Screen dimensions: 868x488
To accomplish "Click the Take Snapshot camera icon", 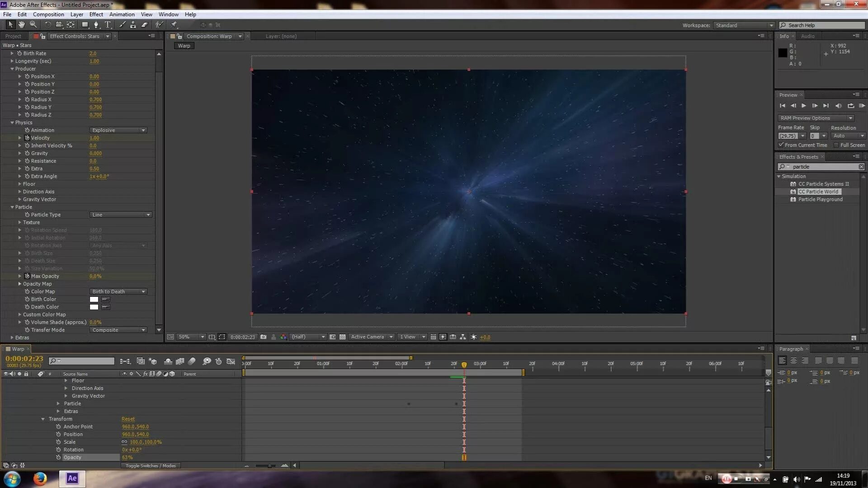I will point(264,337).
